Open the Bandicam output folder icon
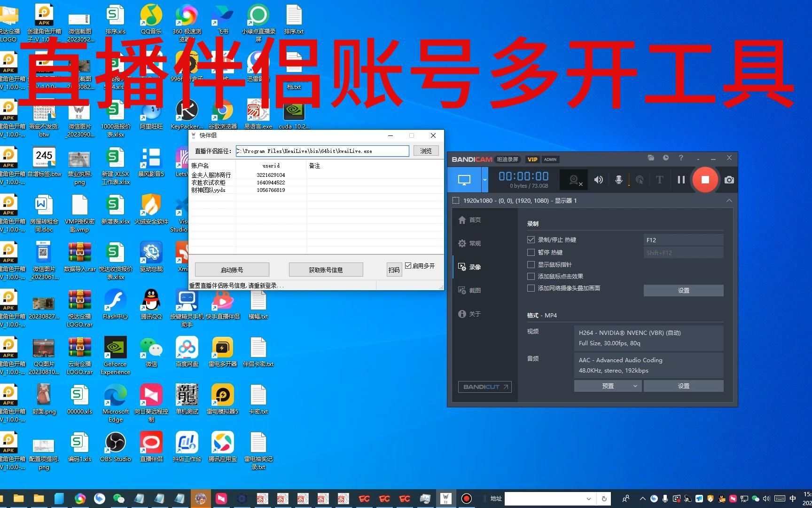812x508 pixels. click(x=651, y=158)
